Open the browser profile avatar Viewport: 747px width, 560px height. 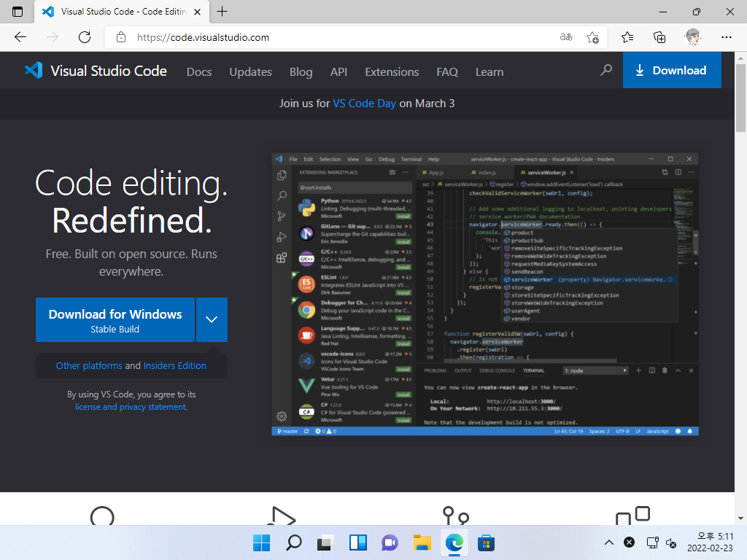693,37
